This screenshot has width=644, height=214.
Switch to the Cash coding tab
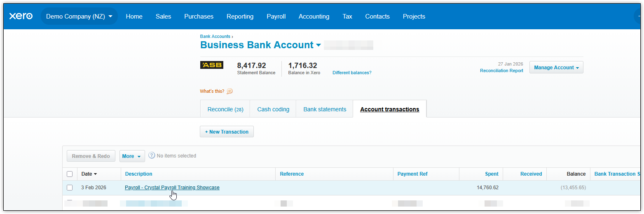point(273,109)
